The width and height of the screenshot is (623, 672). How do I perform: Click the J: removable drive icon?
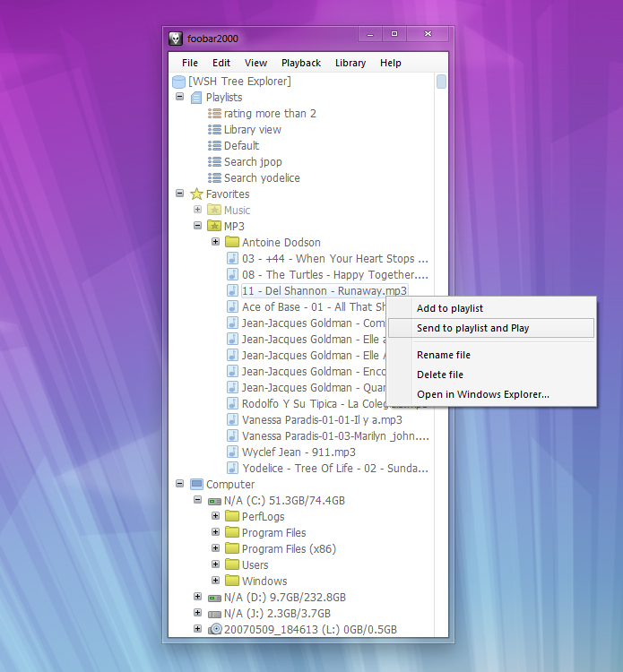214,614
